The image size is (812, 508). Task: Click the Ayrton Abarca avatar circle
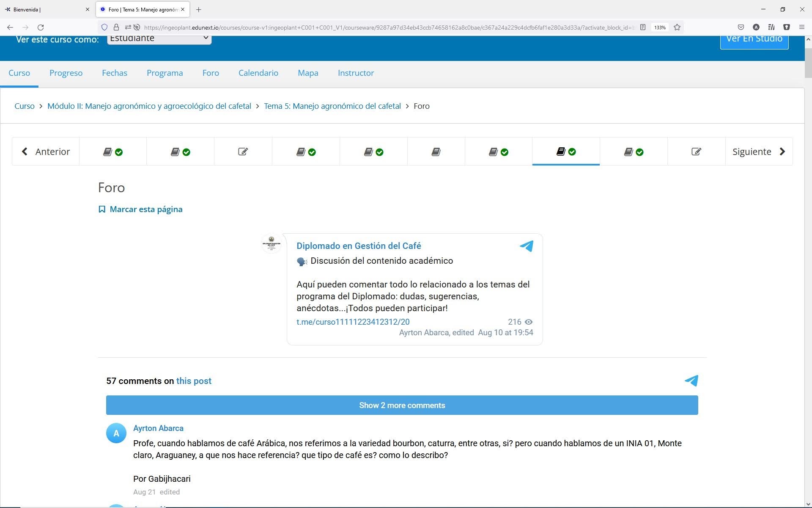(116, 433)
